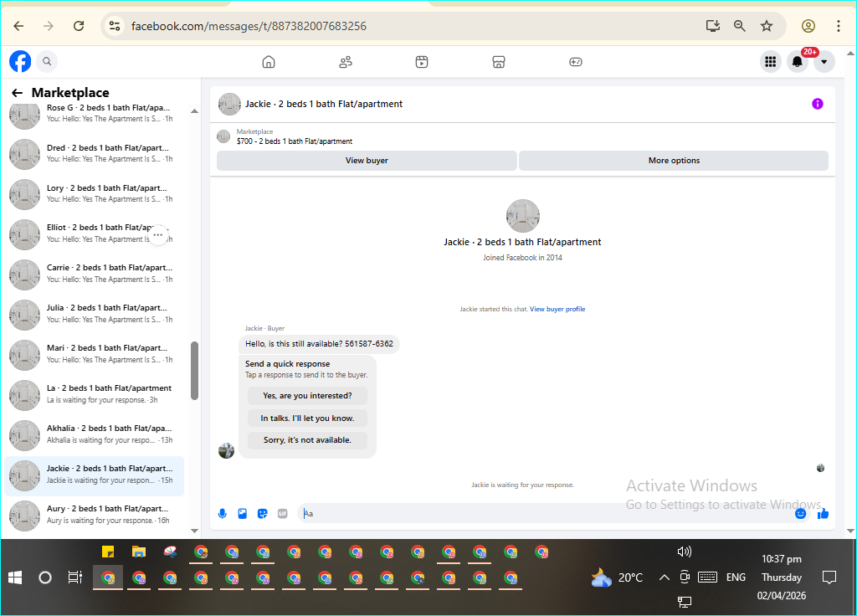The width and height of the screenshot is (857, 616).
Task: Choose a GIF icon in composer
Action: click(x=282, y=513)
